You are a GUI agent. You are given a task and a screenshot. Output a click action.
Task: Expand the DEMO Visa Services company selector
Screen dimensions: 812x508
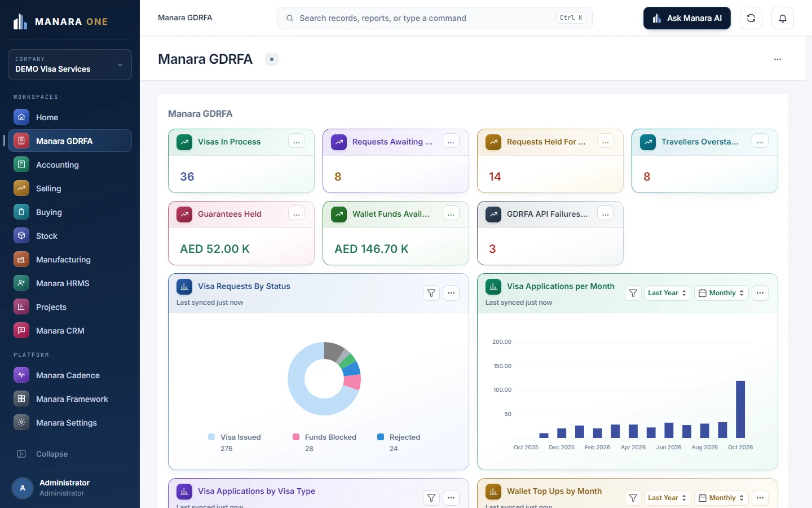(70, 64)
